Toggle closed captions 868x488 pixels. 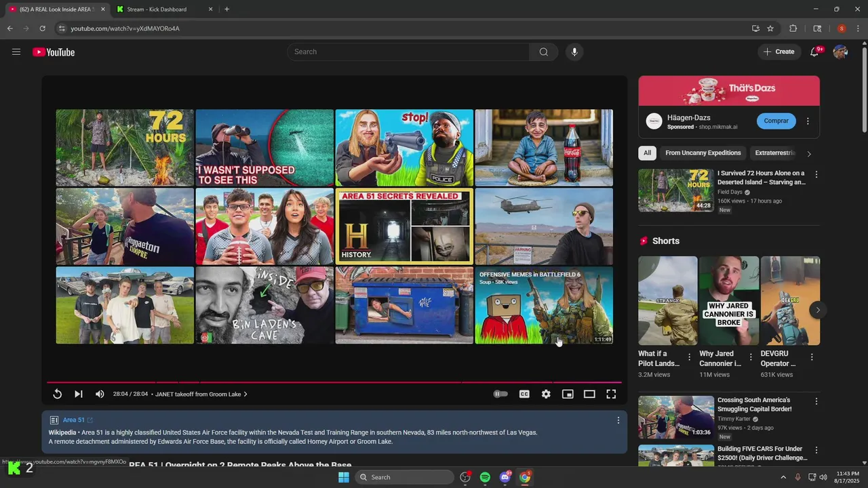pyautogui.click(x=524, y=394)
